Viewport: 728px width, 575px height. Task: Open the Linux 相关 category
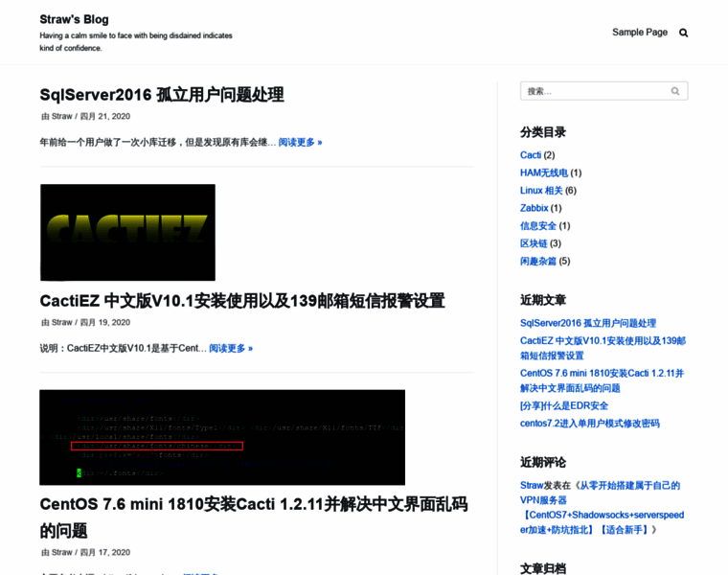pos(541,191)
